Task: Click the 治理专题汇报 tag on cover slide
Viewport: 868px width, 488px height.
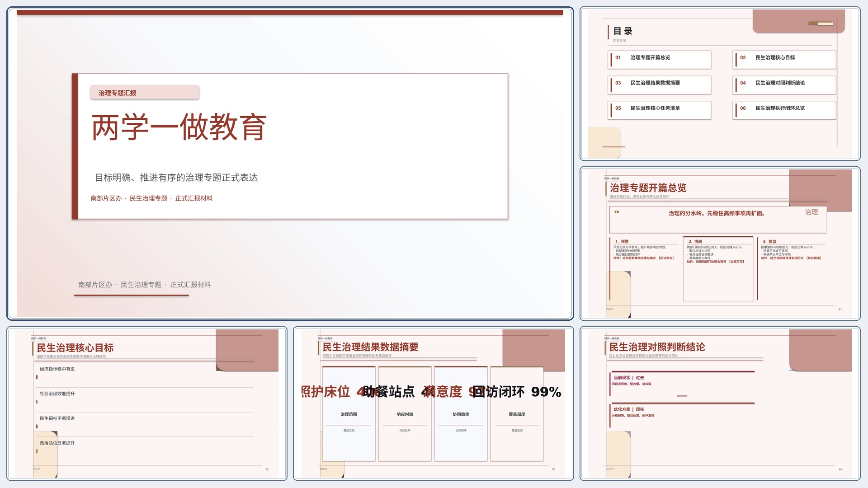Action: [x=145, y=93]
